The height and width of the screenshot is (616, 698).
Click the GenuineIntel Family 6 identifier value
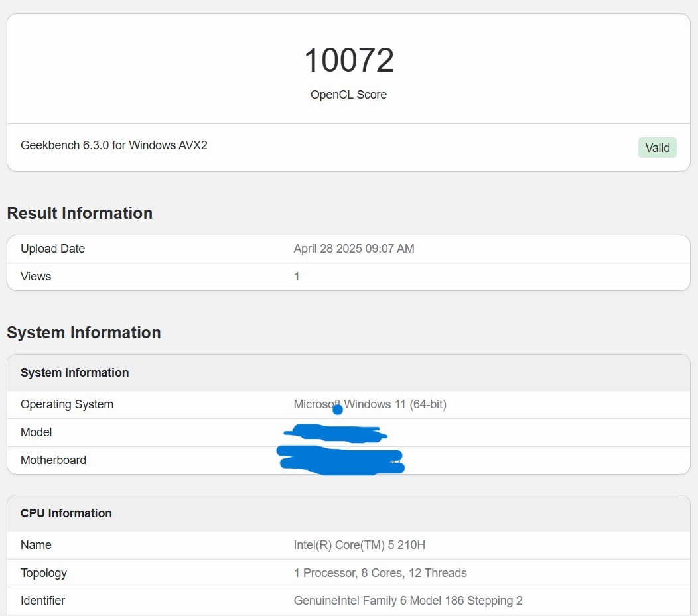[408, 601]
